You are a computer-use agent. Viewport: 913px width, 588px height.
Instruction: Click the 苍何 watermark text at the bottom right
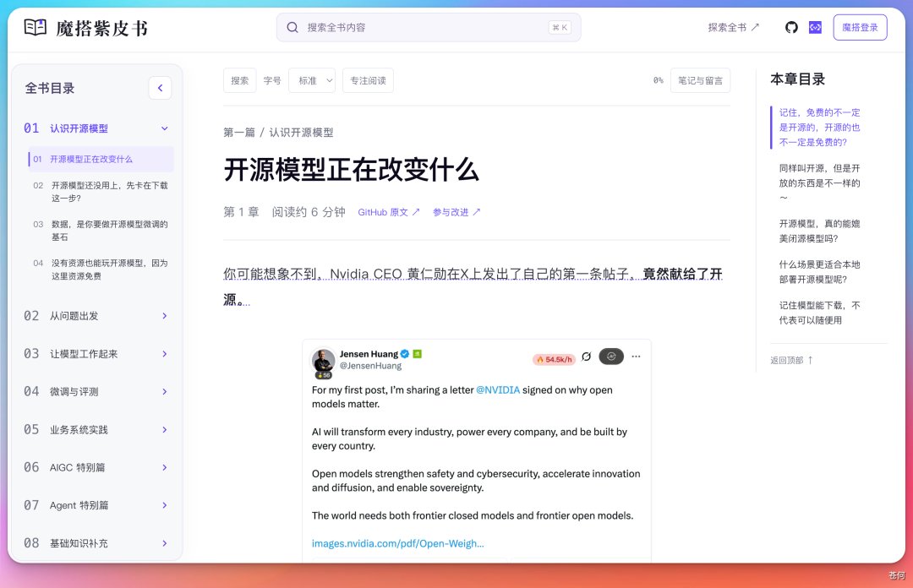point(897,575)
